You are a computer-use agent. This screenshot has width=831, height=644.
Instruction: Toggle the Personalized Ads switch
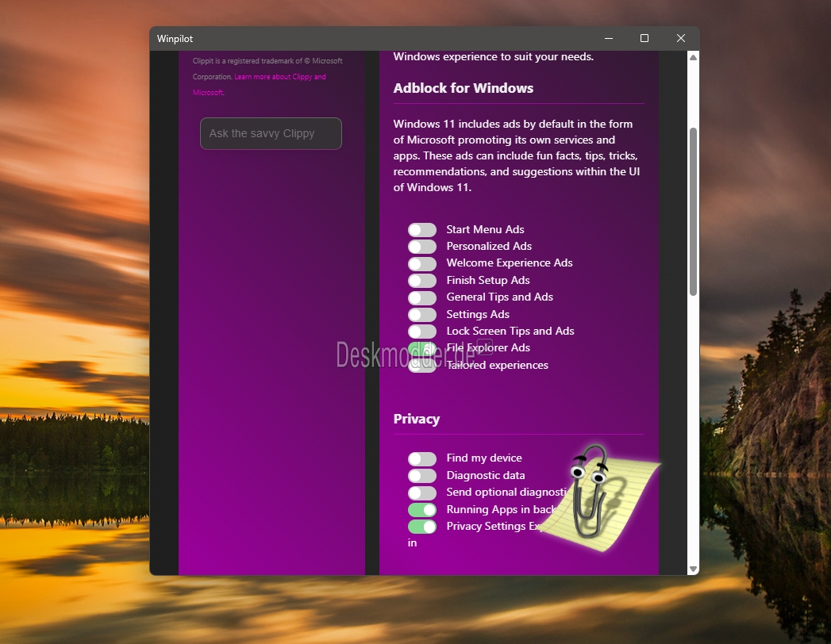click(422, 247)
